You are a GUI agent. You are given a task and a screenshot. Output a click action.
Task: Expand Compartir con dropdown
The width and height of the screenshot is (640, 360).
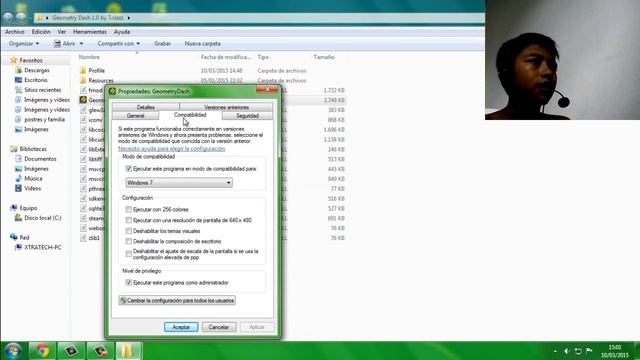coord(118,43)
